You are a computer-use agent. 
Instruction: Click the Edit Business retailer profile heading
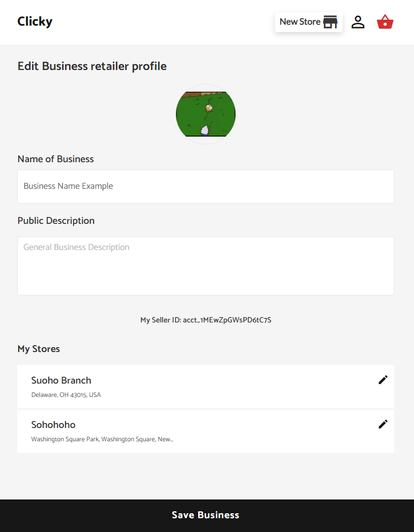click(92, 66)
